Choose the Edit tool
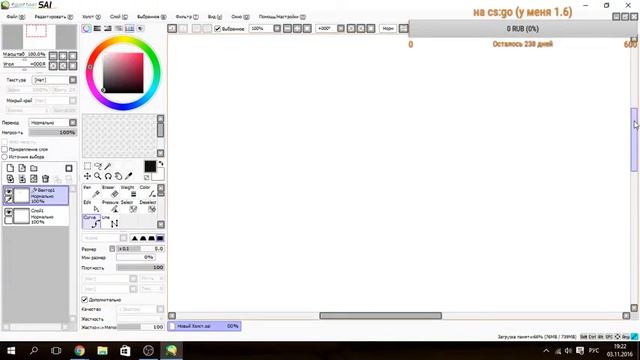Screen dimensions: 640x360 (x=91, y=207)
